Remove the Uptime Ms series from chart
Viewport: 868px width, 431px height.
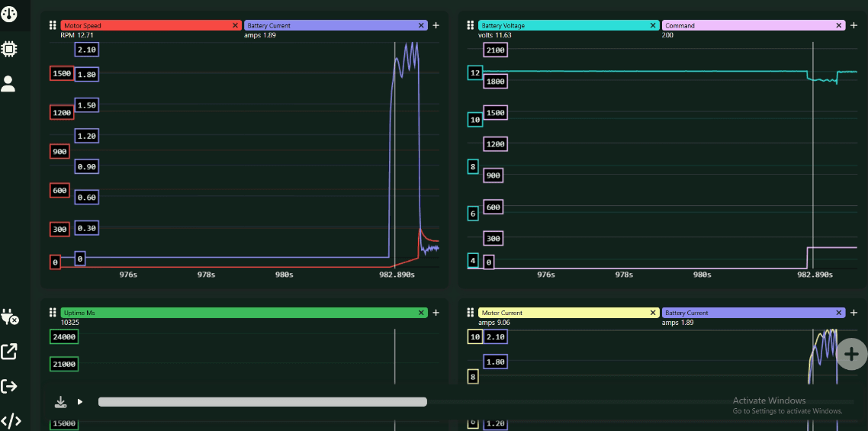coord(421,313)
